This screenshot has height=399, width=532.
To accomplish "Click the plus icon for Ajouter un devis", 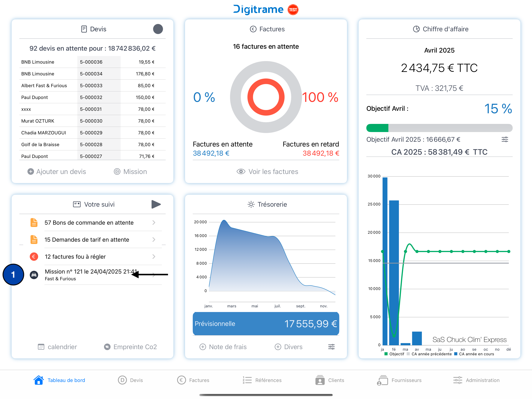I will (x=31, y=171).
